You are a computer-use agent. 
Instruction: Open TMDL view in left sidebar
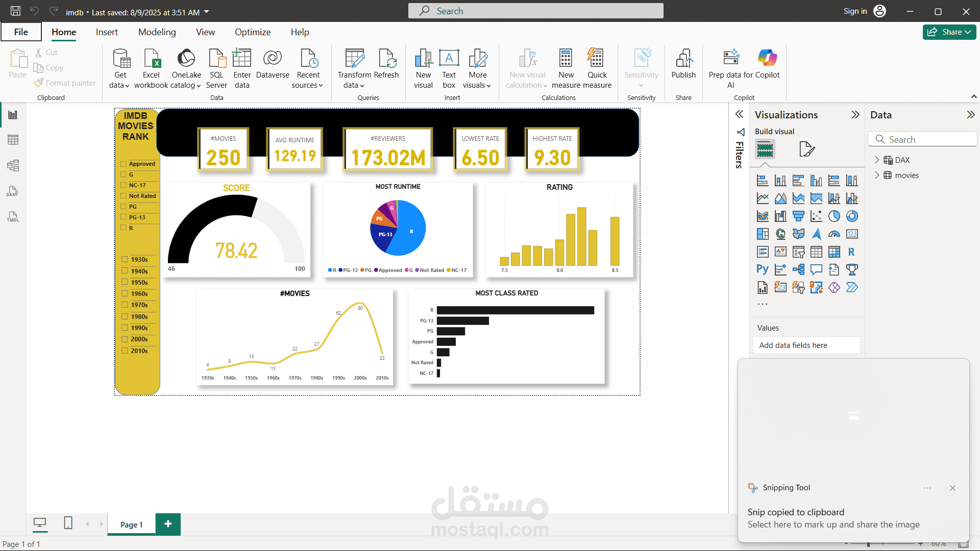click(13, 217)
